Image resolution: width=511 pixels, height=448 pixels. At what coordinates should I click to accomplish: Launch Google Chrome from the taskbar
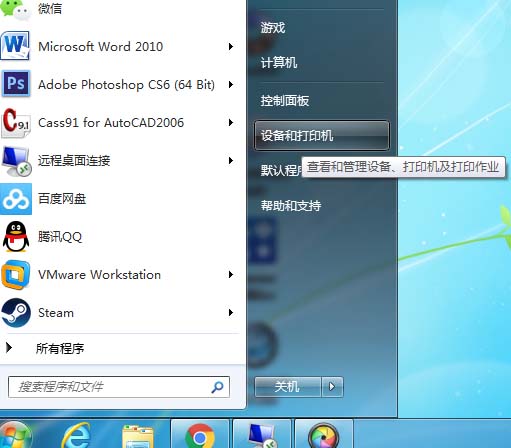(x=200, y=435)
